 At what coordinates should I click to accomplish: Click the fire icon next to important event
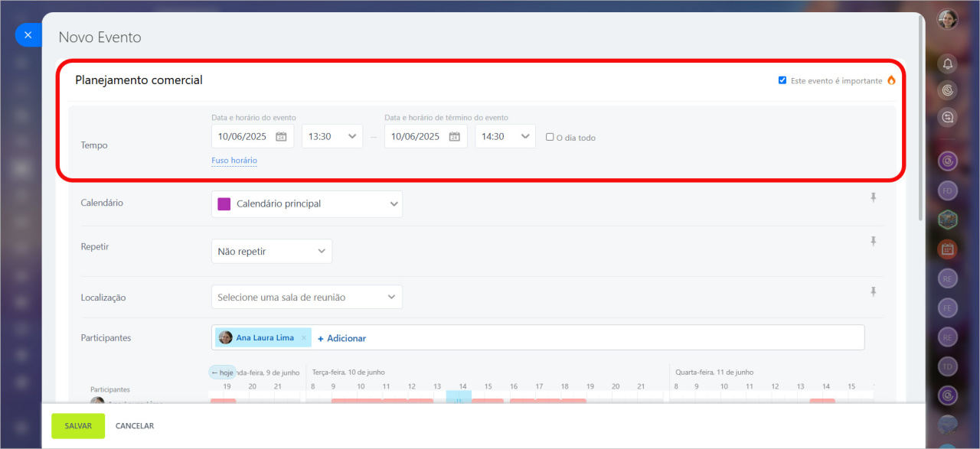point(891,80)
